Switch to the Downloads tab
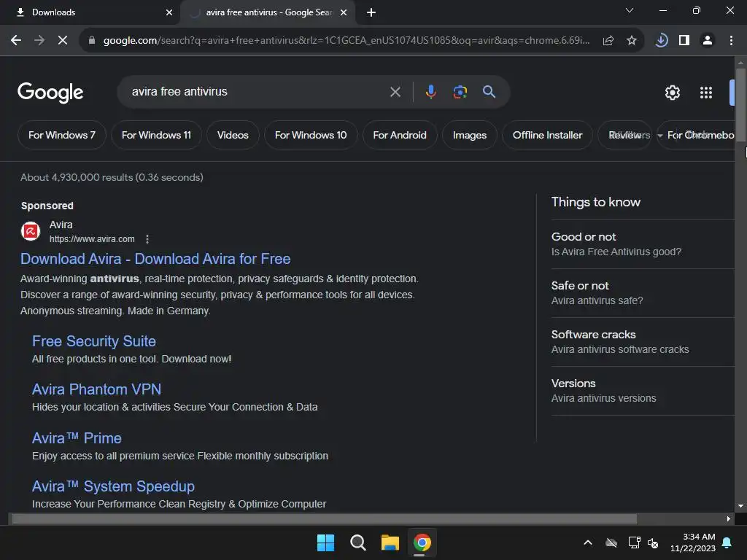Viewport: 747px width, 560px height. (x=90, y=12)
